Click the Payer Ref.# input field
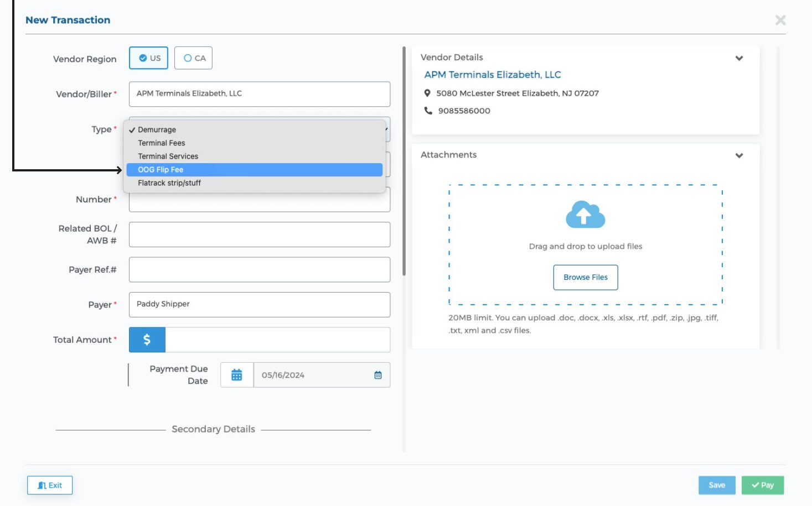 click(259, 270)
